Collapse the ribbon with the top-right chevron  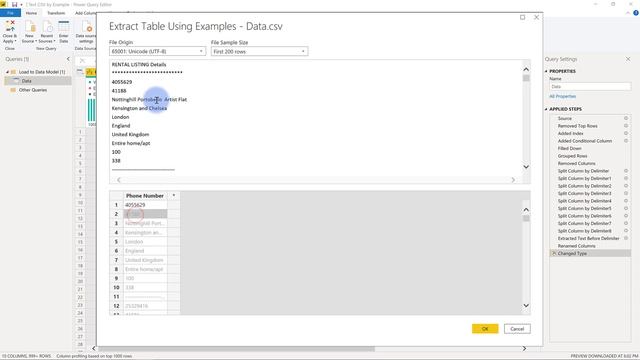coord(628,13)
